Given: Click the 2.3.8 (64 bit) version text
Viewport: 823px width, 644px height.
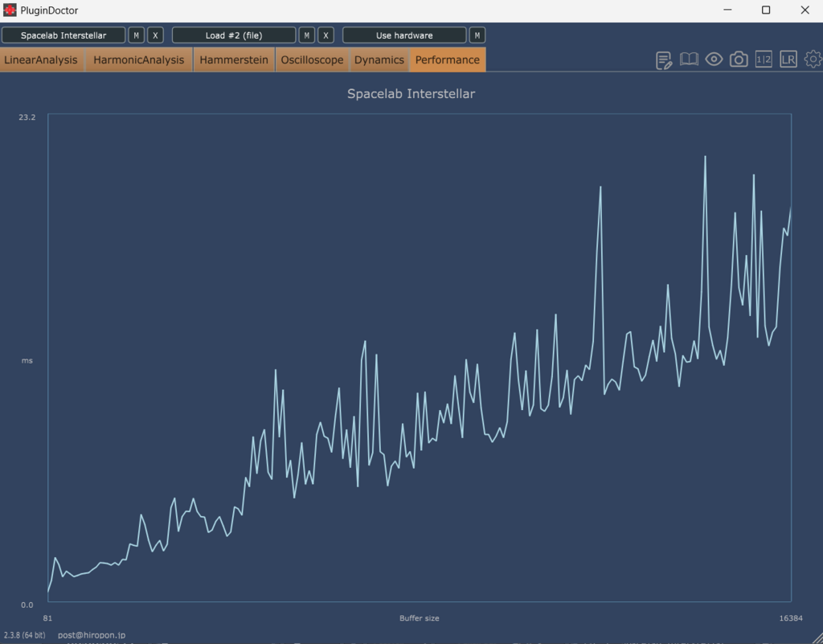Looking at the screenshot, I should 24,635.
